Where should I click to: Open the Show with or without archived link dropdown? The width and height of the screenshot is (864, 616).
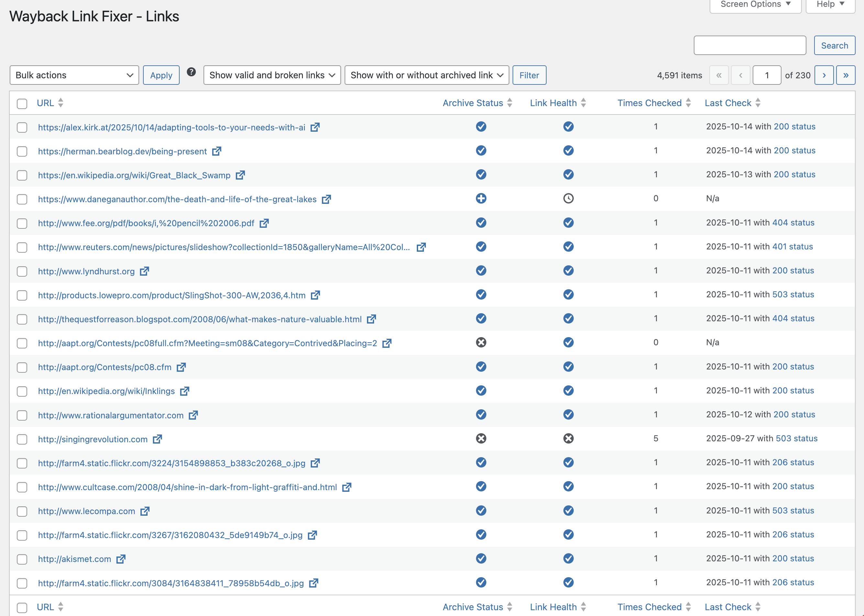(x=426, y=75)
